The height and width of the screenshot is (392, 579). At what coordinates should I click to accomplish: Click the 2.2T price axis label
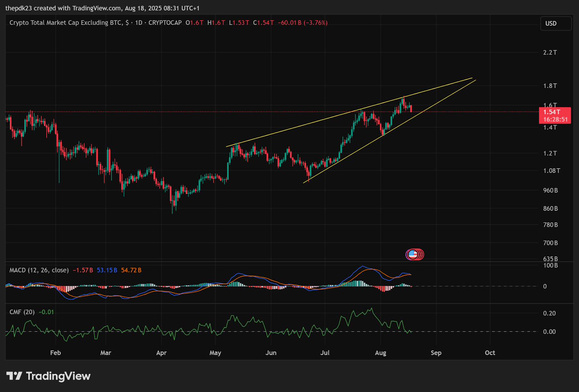[x=550, y=52]
